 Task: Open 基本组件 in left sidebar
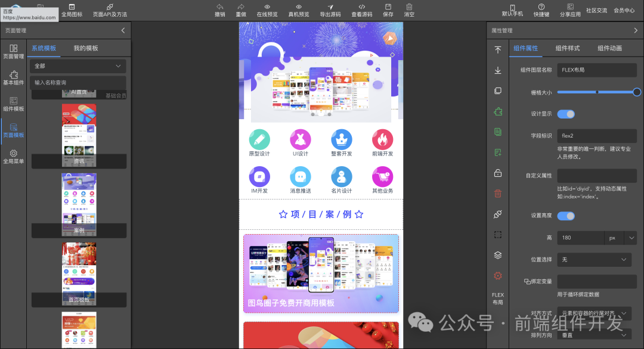tap(14, 78)
